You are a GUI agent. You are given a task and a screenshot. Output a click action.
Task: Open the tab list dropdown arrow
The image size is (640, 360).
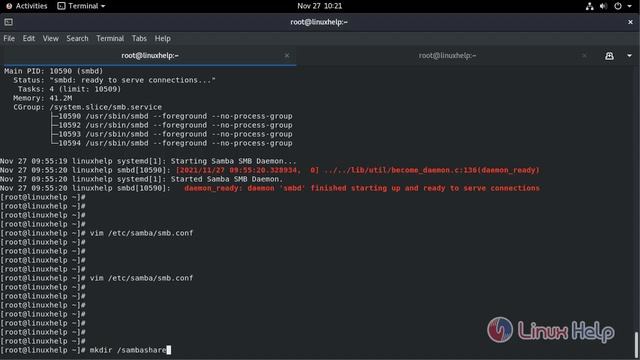pyautogui.click(x=629, y=56)
